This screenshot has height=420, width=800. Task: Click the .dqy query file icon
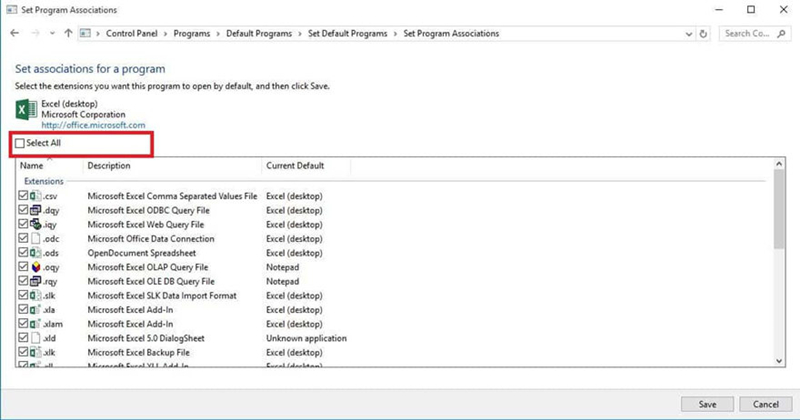pos(37,211)
